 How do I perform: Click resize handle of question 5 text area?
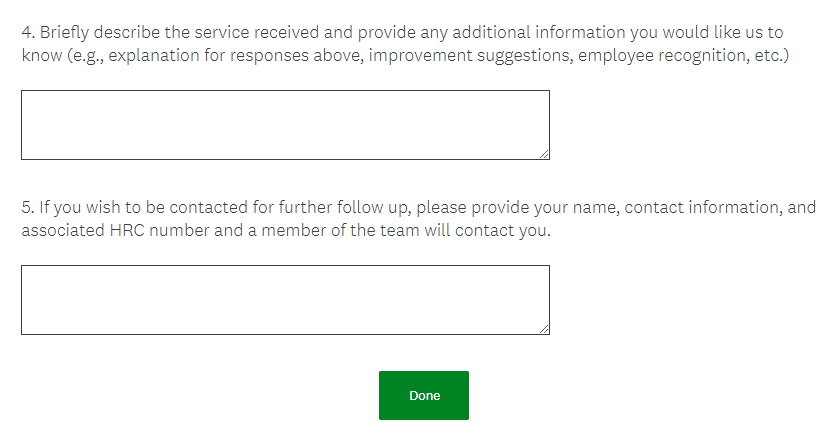click(544, 329)
